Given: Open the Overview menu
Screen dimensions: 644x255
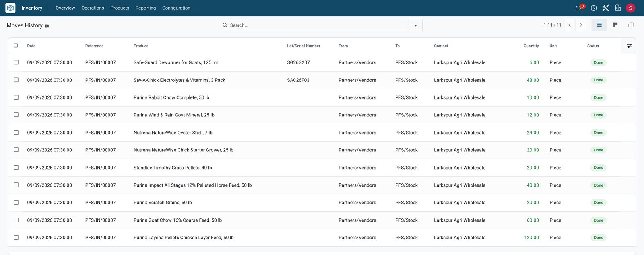Looking at the screenshot, I should pos(65,8).
